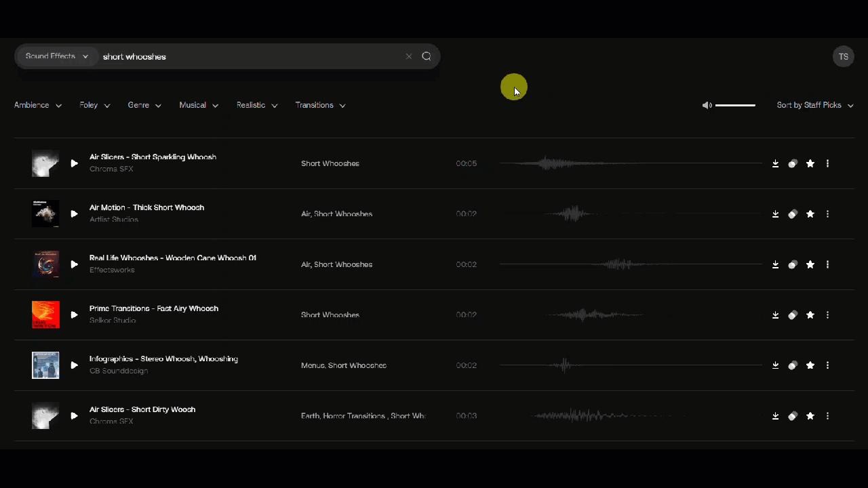Open the Sound Effects category dropdown
The image size is (868, 488).
coord(57,56)
